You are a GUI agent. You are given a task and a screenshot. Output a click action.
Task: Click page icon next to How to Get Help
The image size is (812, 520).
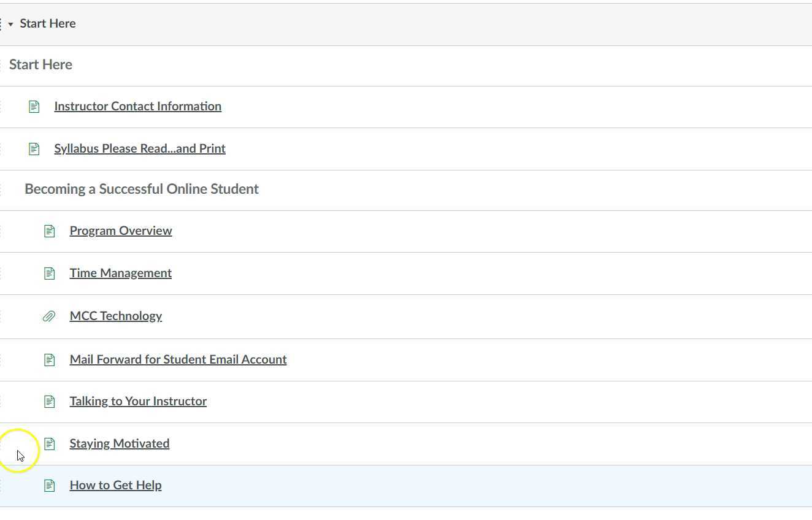(50, 486)
